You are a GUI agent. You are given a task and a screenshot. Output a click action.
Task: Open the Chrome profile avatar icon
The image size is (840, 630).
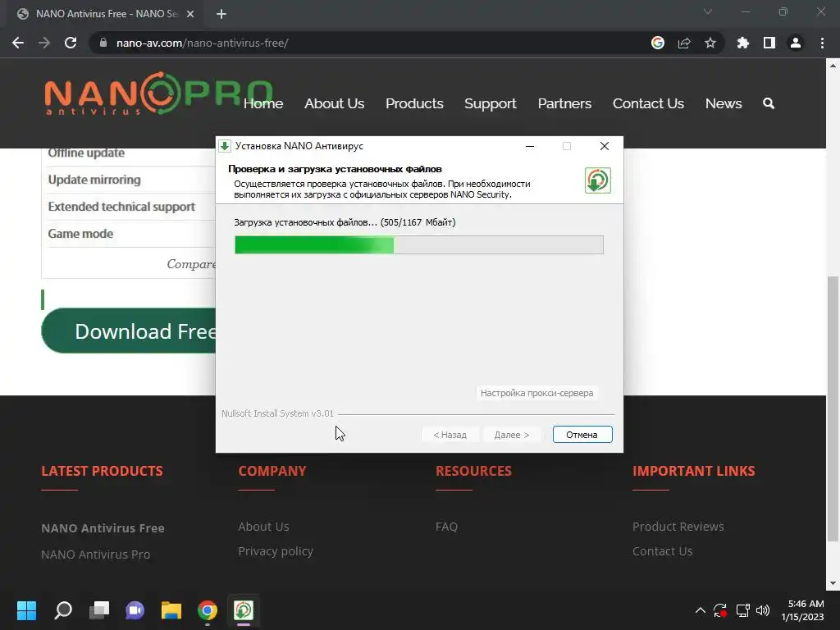click(796, 43)
